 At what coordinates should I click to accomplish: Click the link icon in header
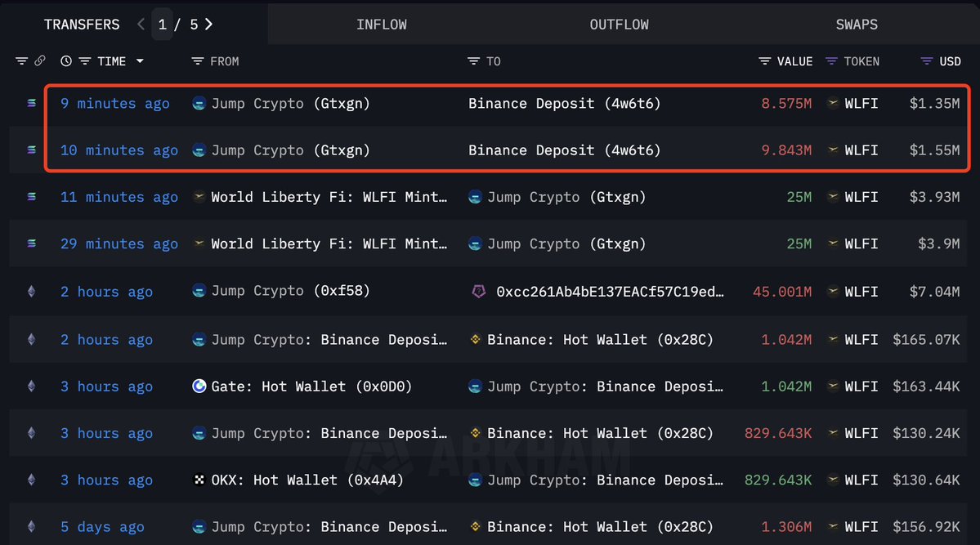(39, 61)
